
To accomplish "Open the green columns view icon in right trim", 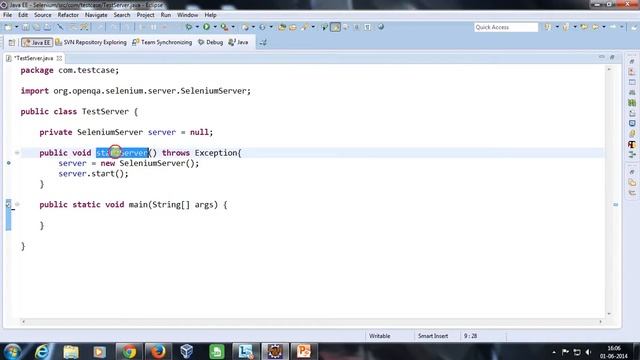I will tap(632, 103).
